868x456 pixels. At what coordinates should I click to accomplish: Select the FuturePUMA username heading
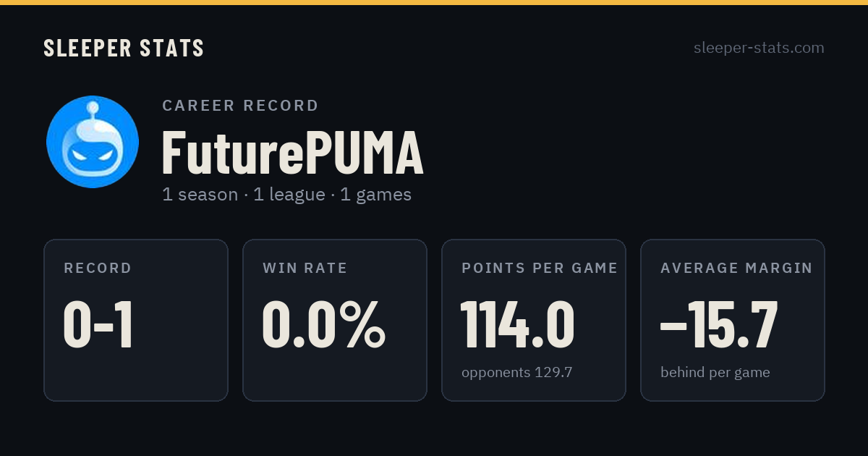tap(292, 153)
